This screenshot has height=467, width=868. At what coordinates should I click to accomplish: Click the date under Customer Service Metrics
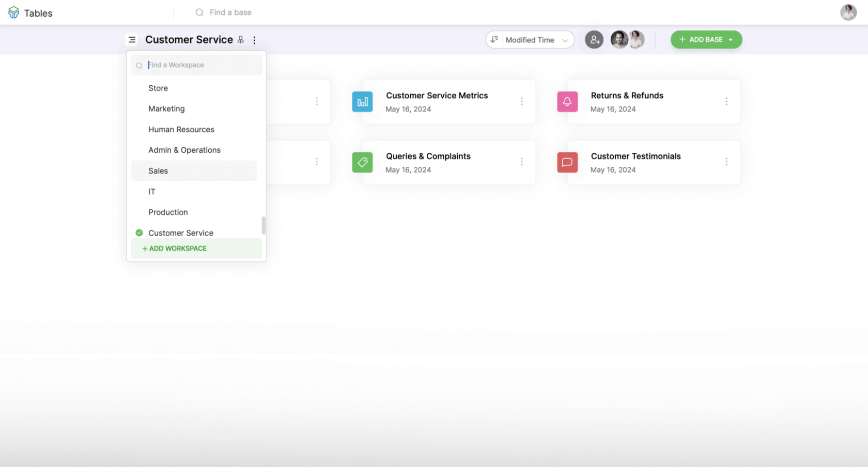[408, 109]
